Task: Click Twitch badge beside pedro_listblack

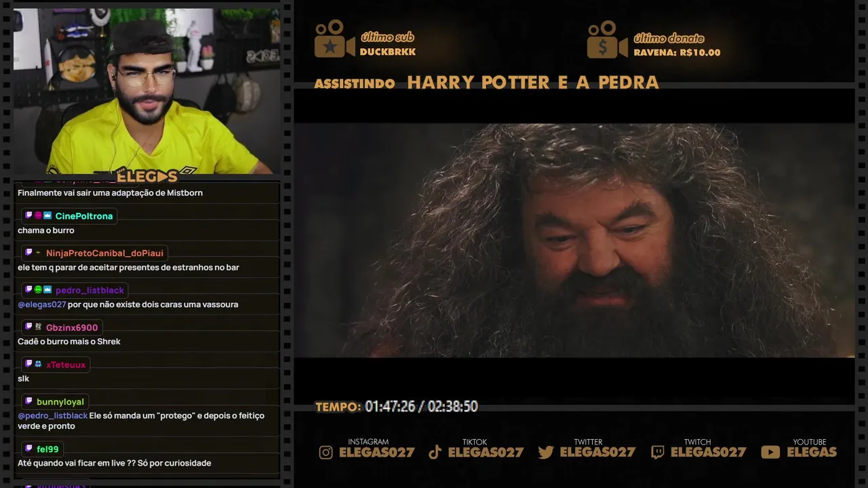Action: coord(28,289)
